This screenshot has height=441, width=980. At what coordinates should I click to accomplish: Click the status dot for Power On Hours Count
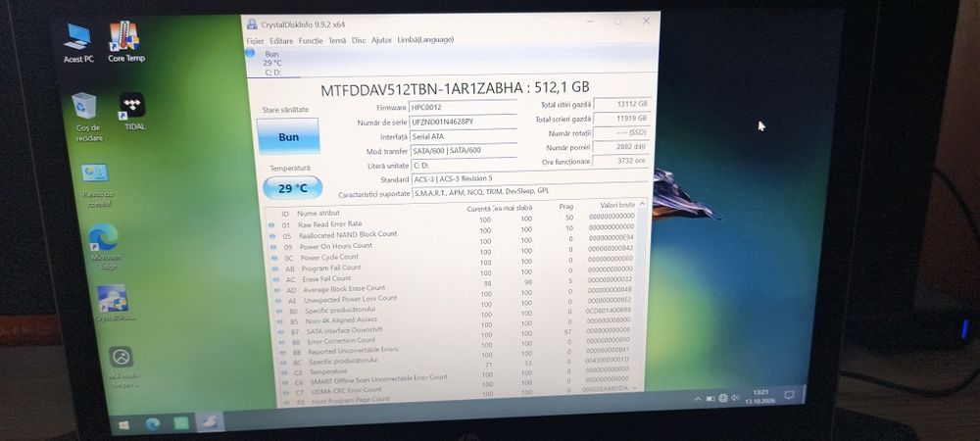tap(273, 247)
